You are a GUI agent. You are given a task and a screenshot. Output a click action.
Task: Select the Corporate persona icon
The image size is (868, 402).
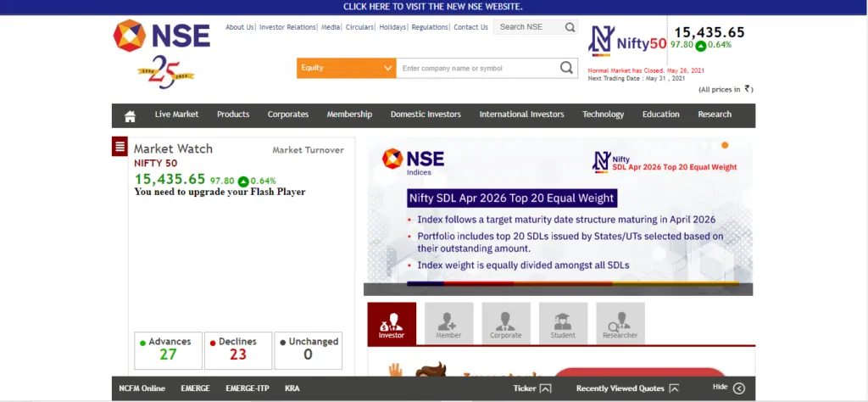point(506,323)
